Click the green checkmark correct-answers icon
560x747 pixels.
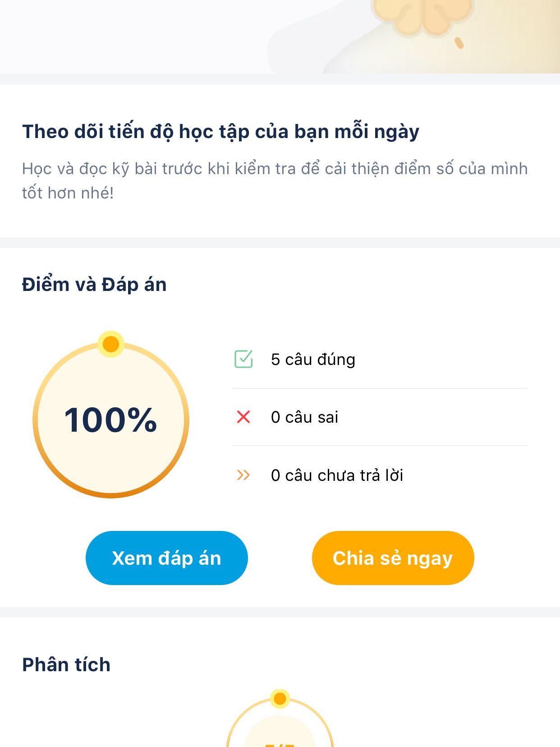click(243, 359)
